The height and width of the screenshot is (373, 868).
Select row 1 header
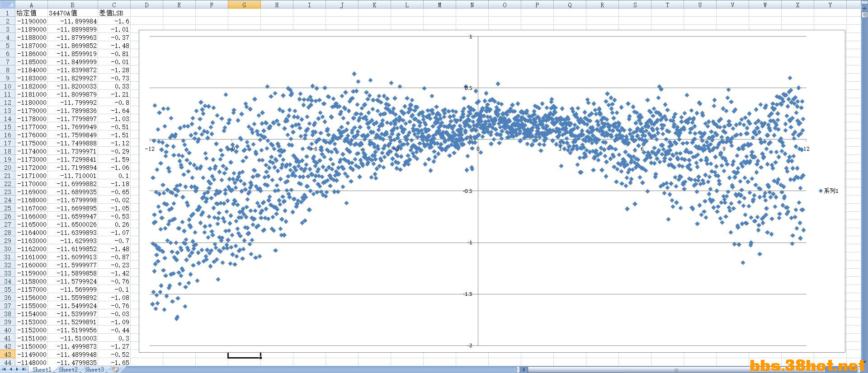coord(7,13)
